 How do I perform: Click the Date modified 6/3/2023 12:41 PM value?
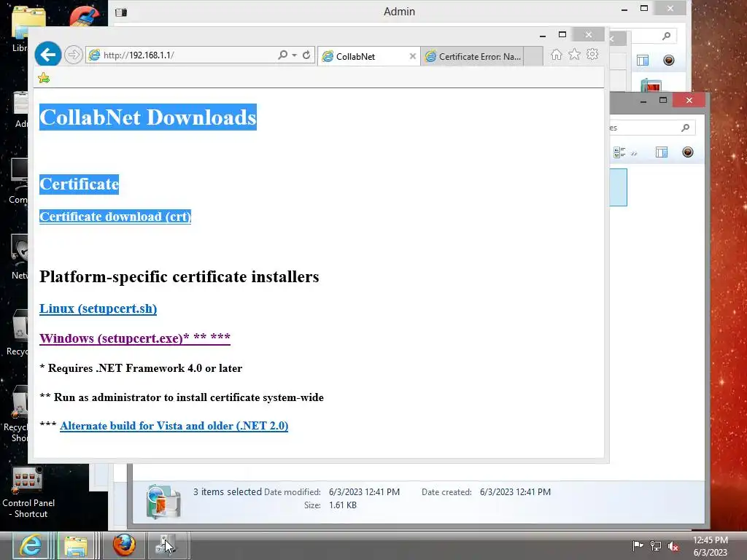click(364, 492)
